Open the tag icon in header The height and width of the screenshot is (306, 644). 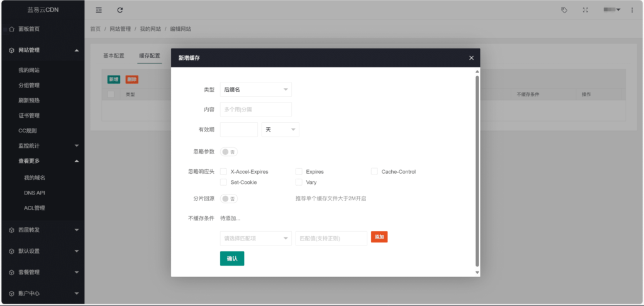(564, 10)
